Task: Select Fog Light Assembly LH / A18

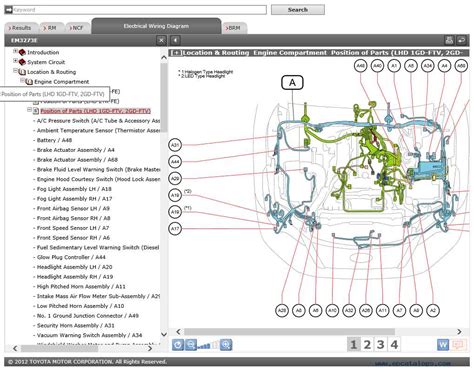Action: point(74,189)
